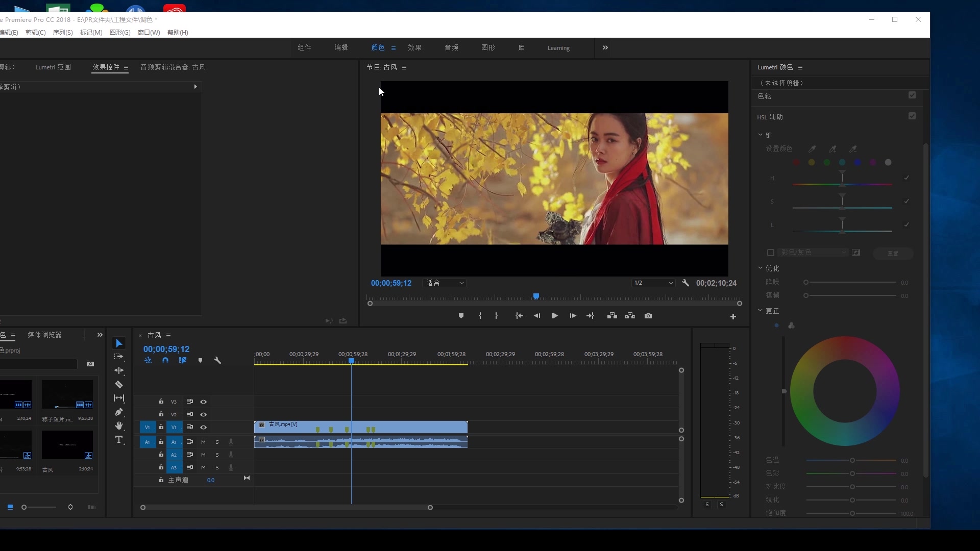Click the Export Frame camera icon

pyautogui.click(x=648, y=316)
